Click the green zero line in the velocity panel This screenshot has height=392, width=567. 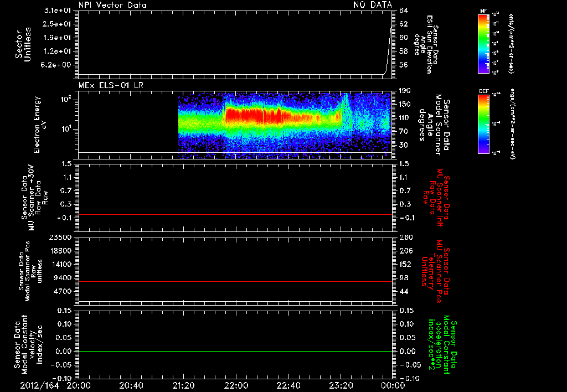pyautogui.click(x=235, y=351)
